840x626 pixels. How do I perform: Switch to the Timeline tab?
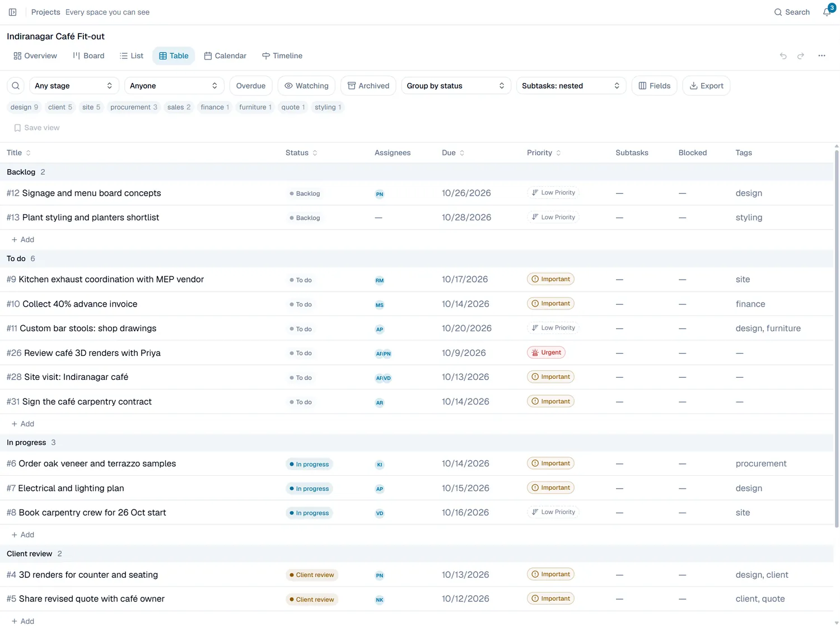coord(282,56)
